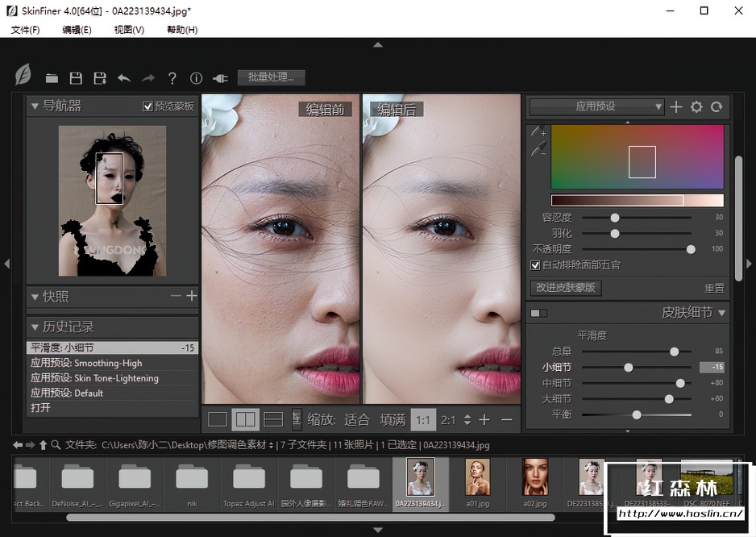
Task: Open the info (i) icon
Action: 196,78
